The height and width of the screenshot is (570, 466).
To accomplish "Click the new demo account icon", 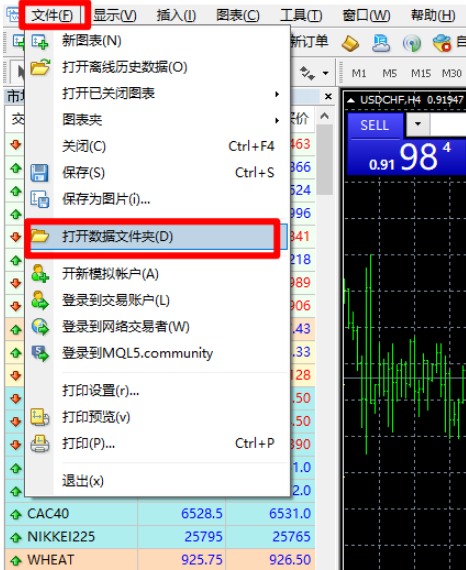I will pyautogui.click(x=40, y=273).
